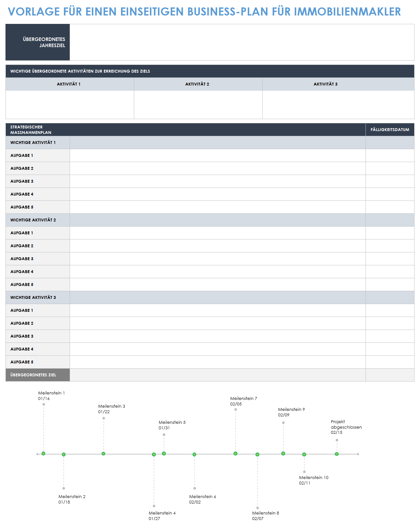This screenshot has height=530, width=420.
Task: Select the Projekt abgeschlossen 02/15 label
Action: pyautogui.click(x=346, y=427)
